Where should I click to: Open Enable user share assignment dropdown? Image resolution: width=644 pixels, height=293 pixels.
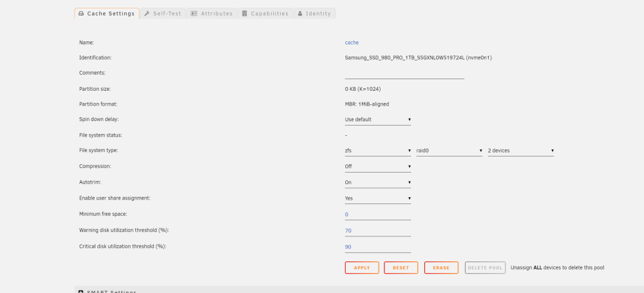(378, 198)
